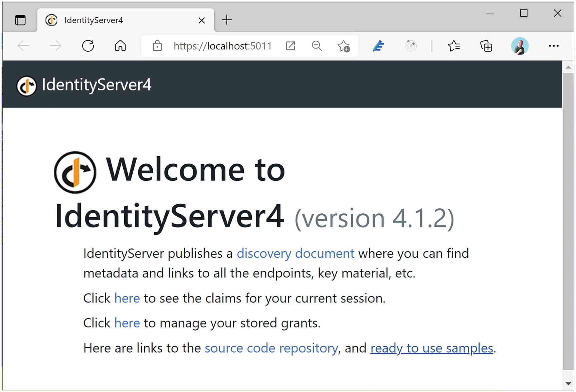The width and height of the screenshot is (576, 392).
Task: Add this page to favorites
Action: coord(344,46)
